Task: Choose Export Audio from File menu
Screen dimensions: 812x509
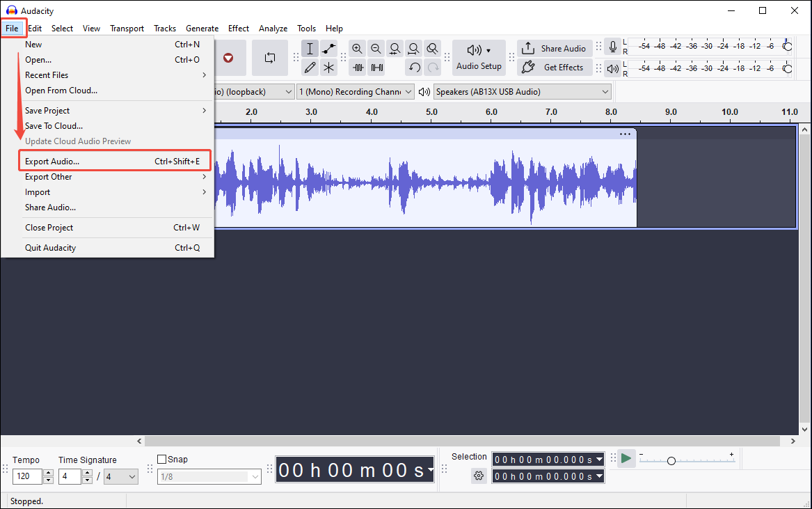Action: [x=115, y=162]
